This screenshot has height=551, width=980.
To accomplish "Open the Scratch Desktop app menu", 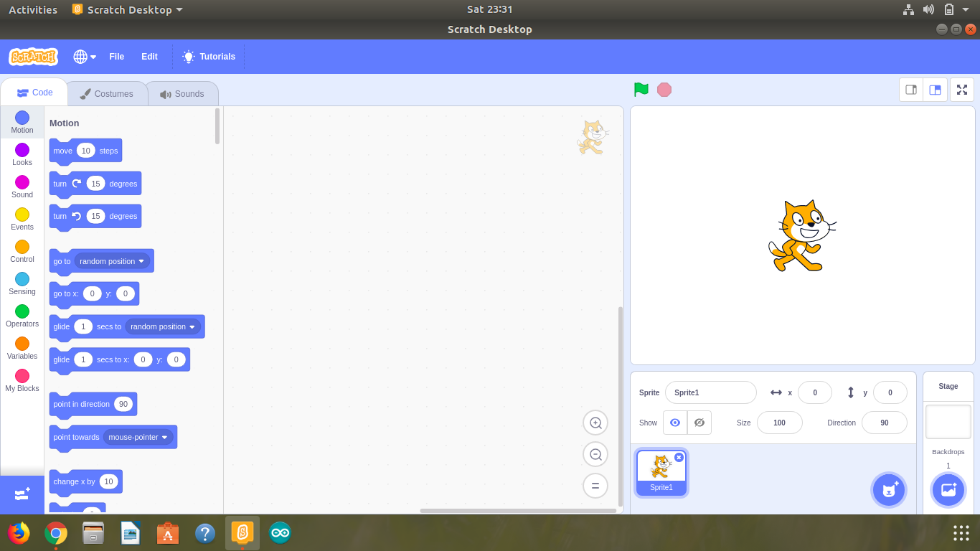I will [x=128, y=9].
